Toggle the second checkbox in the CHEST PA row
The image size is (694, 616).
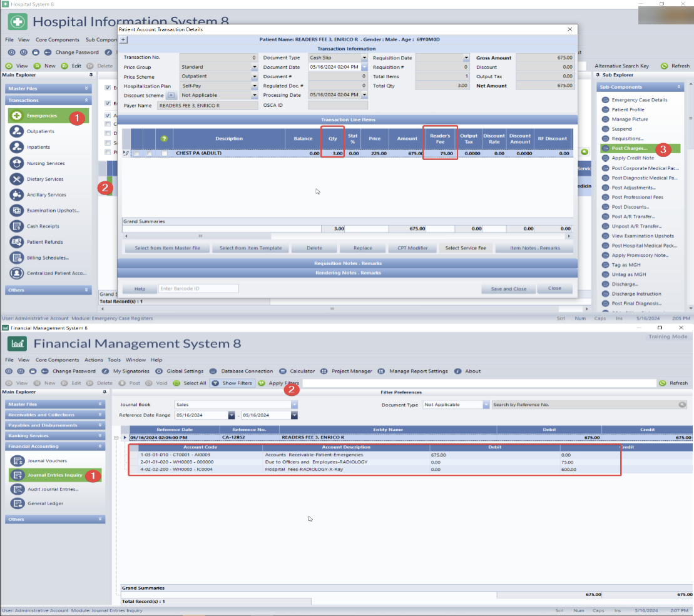coord(150,153)
